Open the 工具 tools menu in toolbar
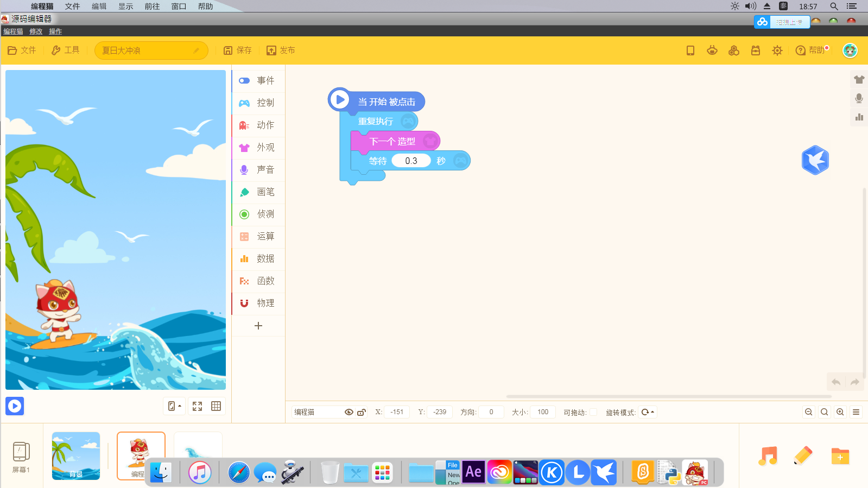The image size is (868, 488). tap(65, 50)
